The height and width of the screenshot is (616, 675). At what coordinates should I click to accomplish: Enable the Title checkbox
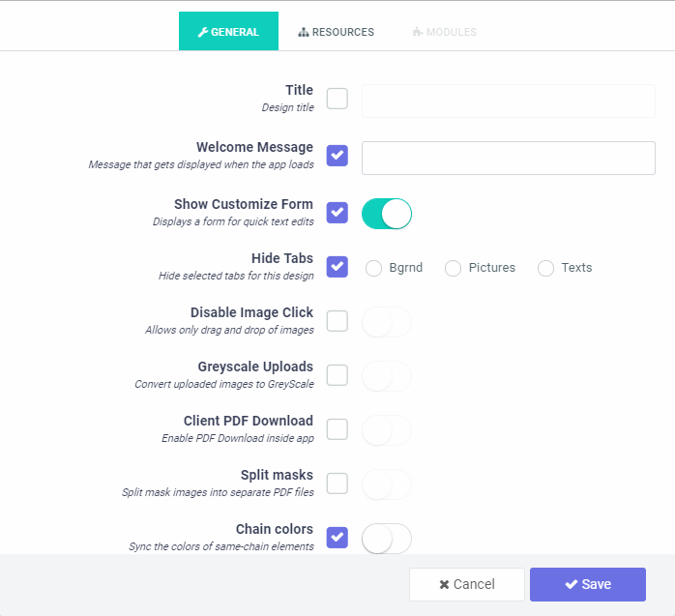[x=337, y=99]
